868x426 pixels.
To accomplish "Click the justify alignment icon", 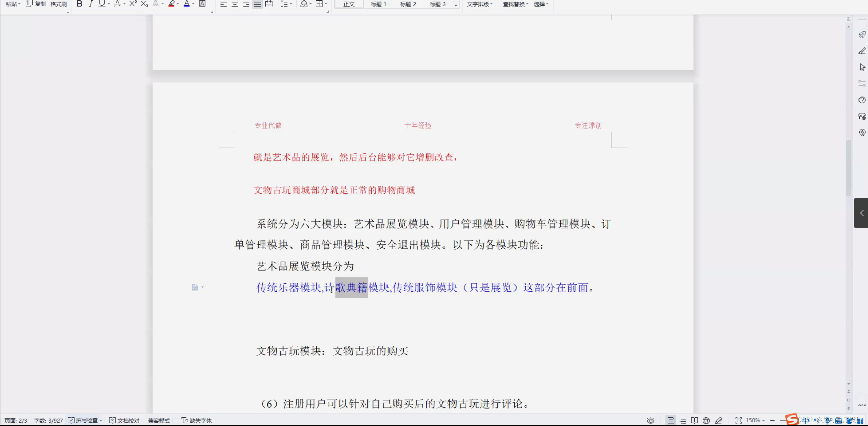I will click(x=258, y=4).
